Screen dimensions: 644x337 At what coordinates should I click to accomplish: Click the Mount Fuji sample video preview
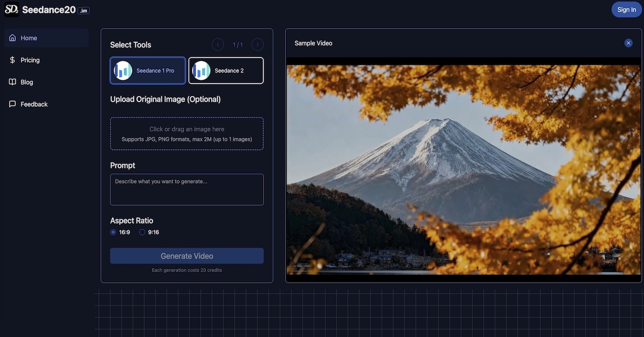coord(464,169)
